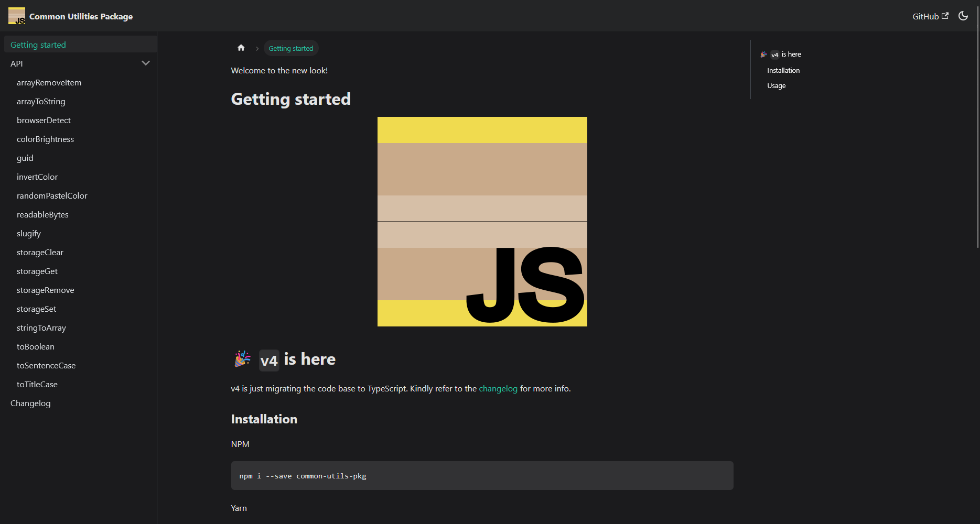This screenshot has height=524, width=980.
Task: Click the Getting started breadcrumb pill
Action: (x=291, y=48)
